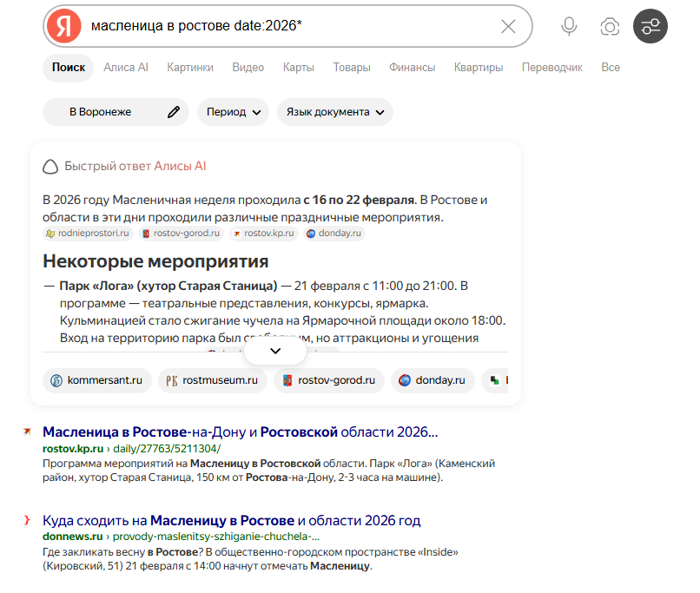Click the rostov.kp.ru result URL
700x593 pixels.
tap(131, 448)
